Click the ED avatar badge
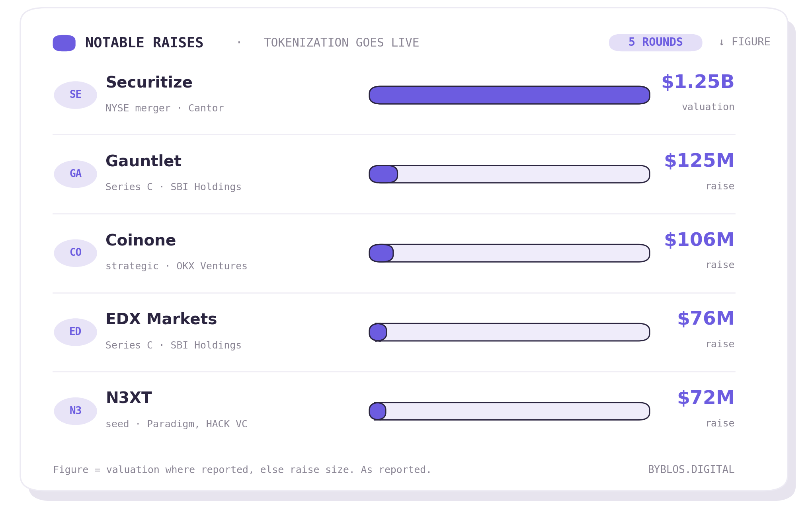 tap(76, 332)
